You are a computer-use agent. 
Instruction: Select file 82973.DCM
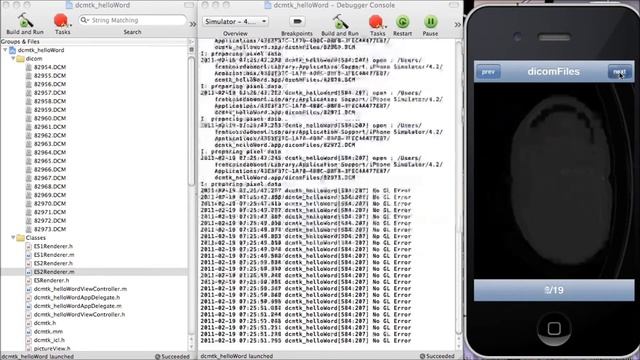pos(50,229)
